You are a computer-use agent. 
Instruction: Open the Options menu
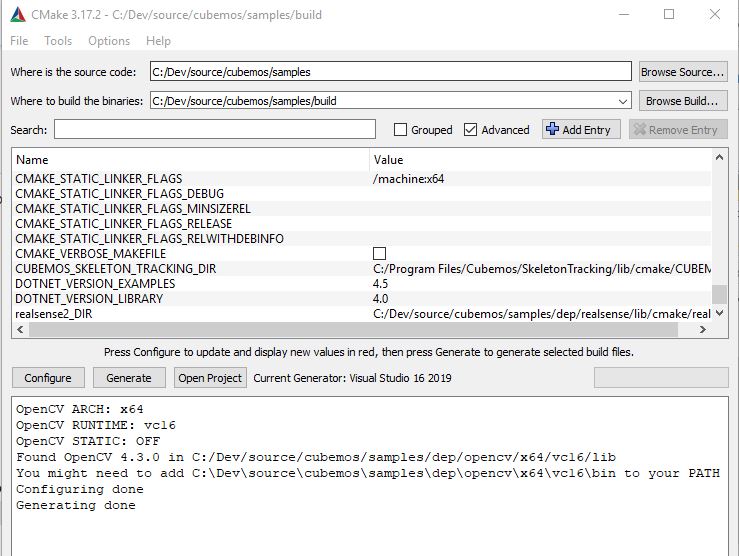coord(109,41)
